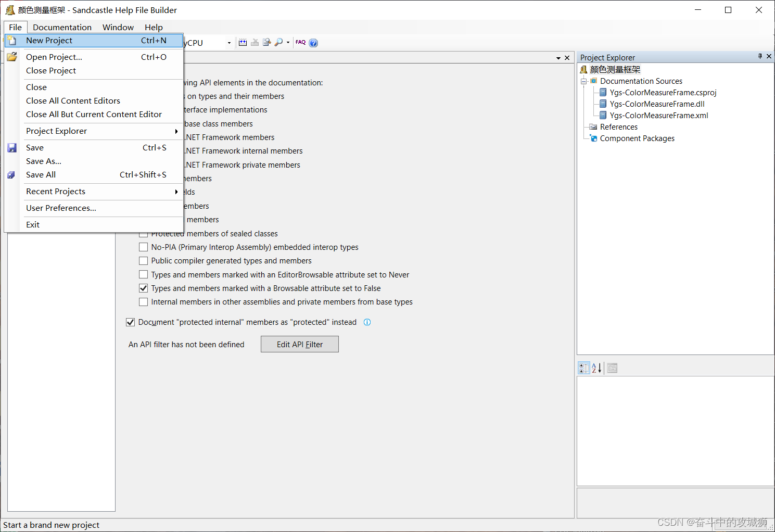Uncheck Types marked with Browsable attribute false
Screen dimensions: 775x532
click(x=143, y=288)
